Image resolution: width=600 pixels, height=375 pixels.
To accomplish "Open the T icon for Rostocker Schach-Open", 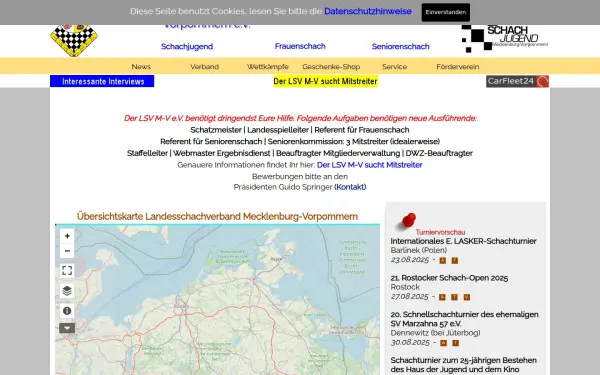I will click(455, 297).
